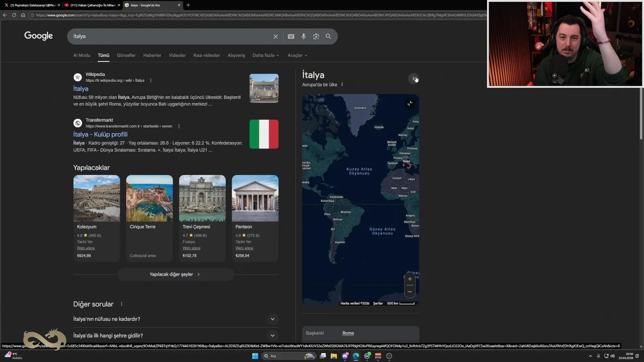The width and height of the screenshot is (644, 362).
Task: Open the Araçlar dropdown
Action: (297, 55)
